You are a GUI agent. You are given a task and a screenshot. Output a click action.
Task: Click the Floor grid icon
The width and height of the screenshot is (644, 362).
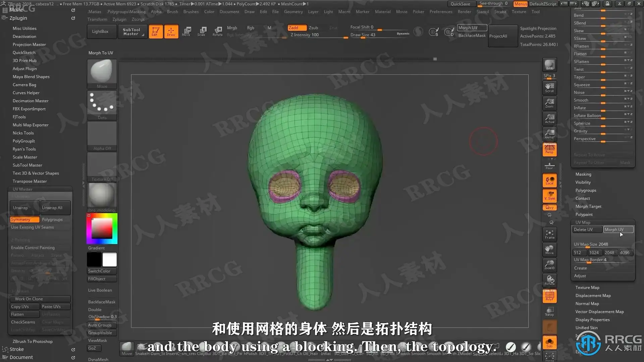coord(549,166)
